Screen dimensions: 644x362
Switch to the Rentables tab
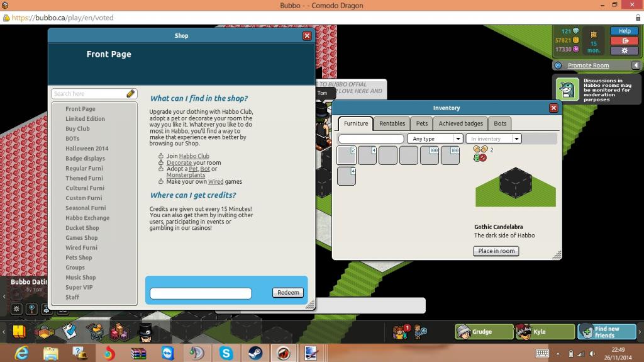click(392, 123)
